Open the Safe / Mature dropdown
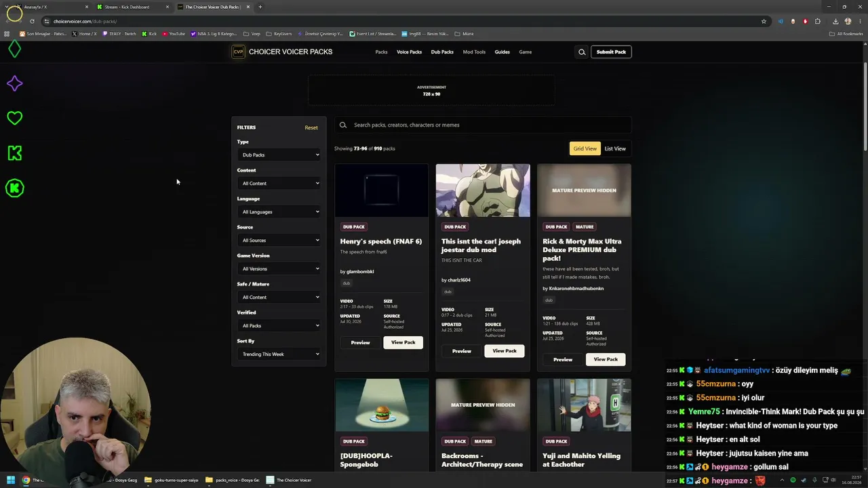Screen dimensions: 868x488 tap(279, 298)
